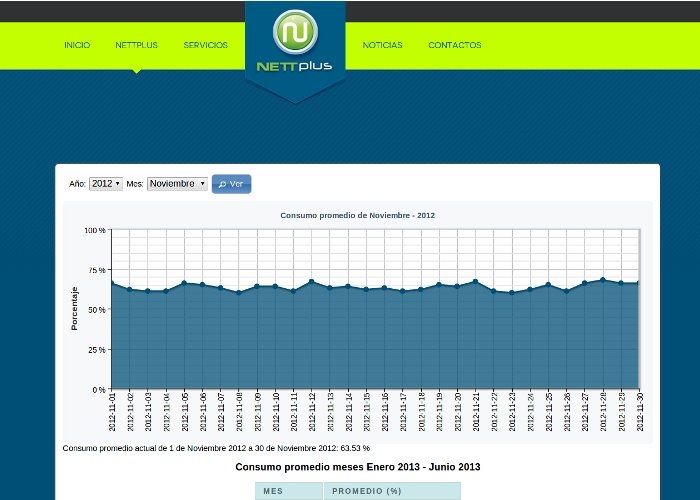Click the PROMEDIO (%) column header
Screen dimensions: 700x500
click(366, 491)
